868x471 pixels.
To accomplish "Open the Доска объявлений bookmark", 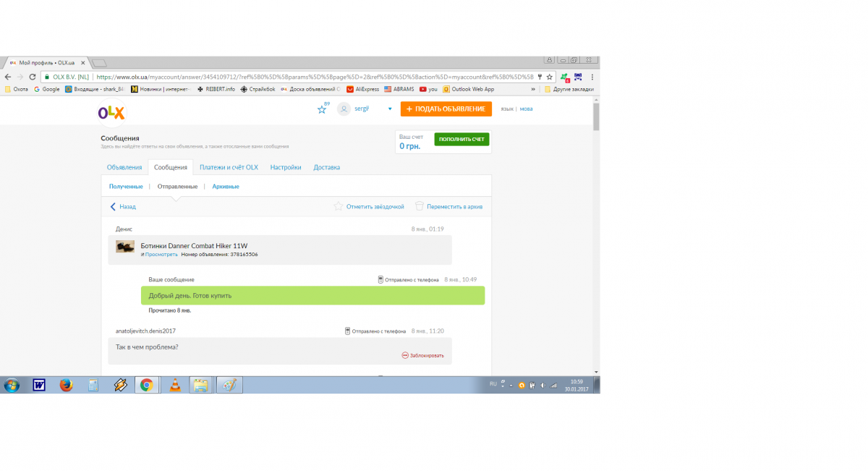I will pos(310,89).
